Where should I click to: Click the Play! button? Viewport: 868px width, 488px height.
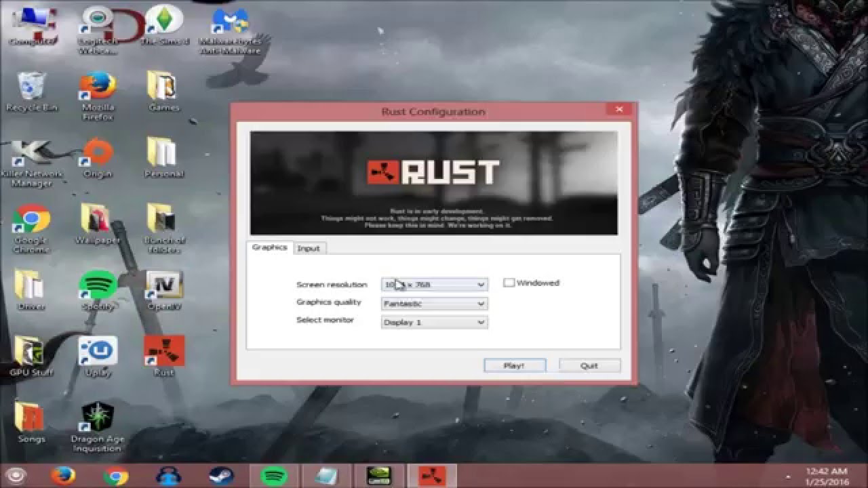(x=514, y=365)
